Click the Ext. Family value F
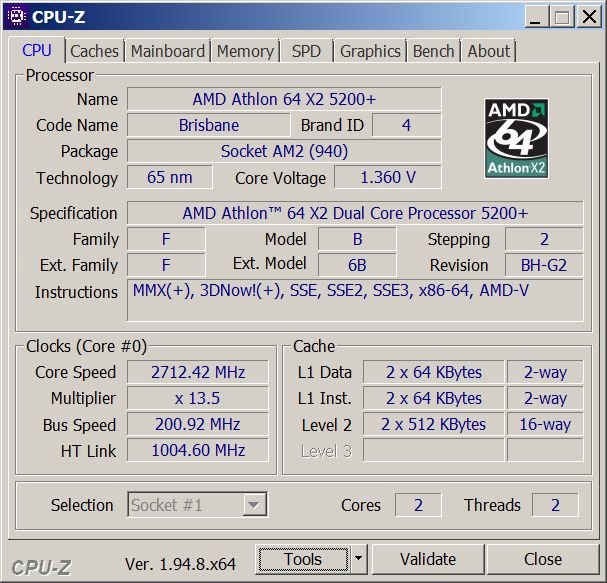The image size is (607, 583). click(x=166, y=265)
